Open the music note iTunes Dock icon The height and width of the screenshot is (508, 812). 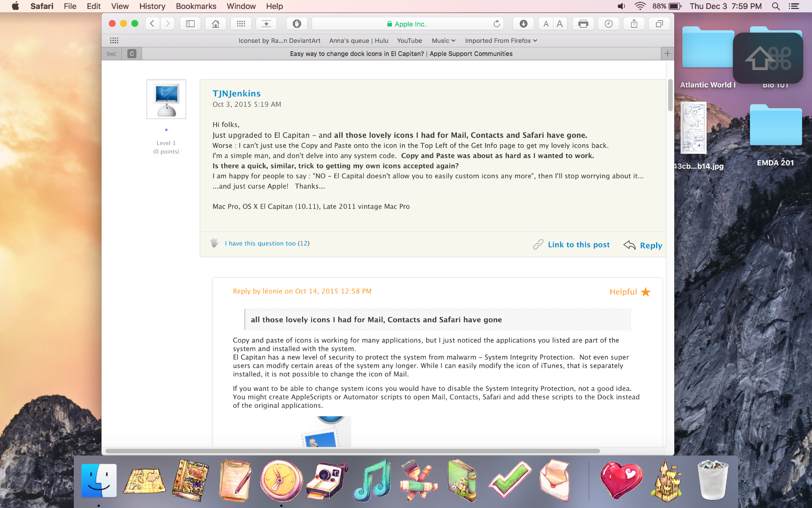372,481
